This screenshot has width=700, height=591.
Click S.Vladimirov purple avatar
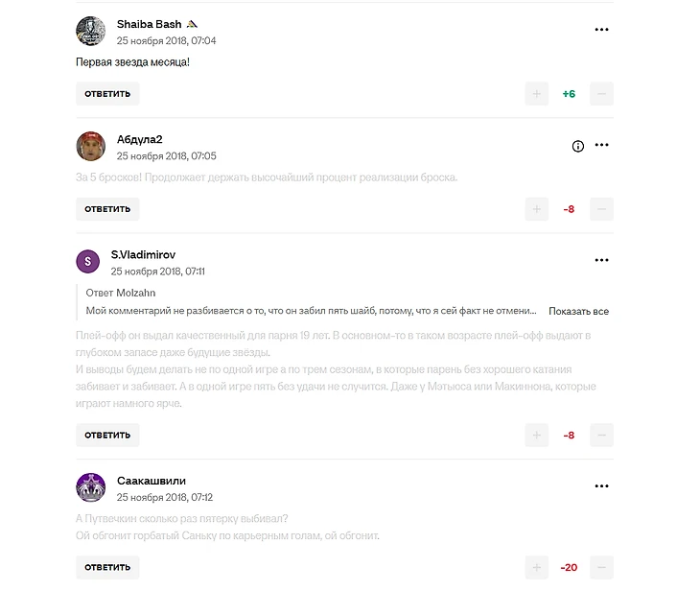click(x=87, y=261)
